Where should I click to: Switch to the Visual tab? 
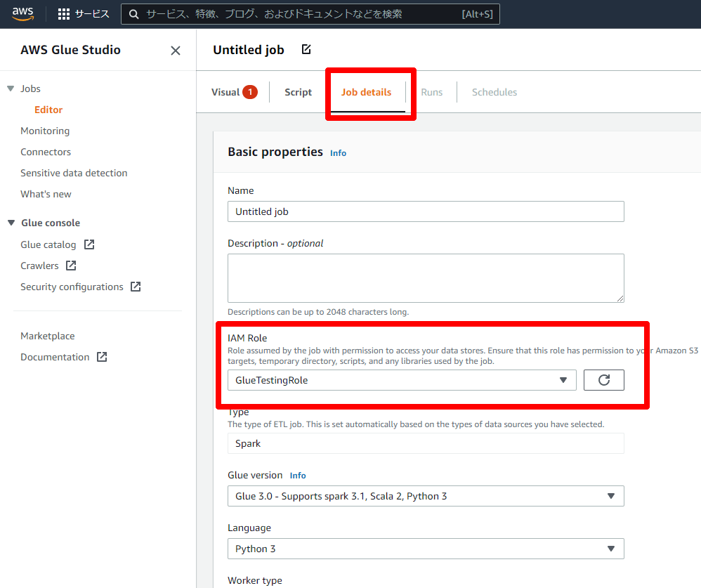(225, 92)
